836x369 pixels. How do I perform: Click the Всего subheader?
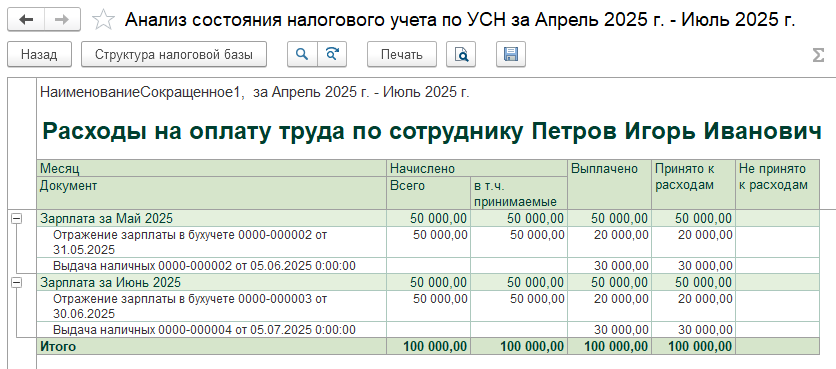point(428,193)
